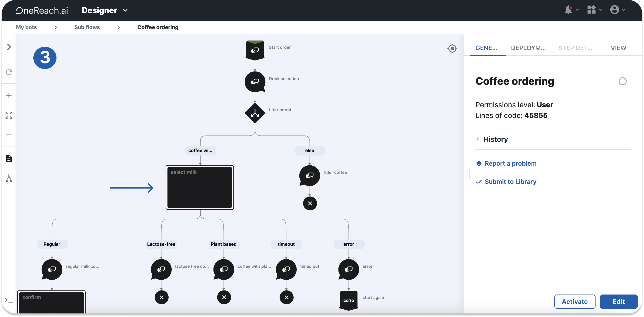This screenshot has width=644, height=317.
Task: Toggle the circle next to Coffee ordering title
Action: click(622, 81)
